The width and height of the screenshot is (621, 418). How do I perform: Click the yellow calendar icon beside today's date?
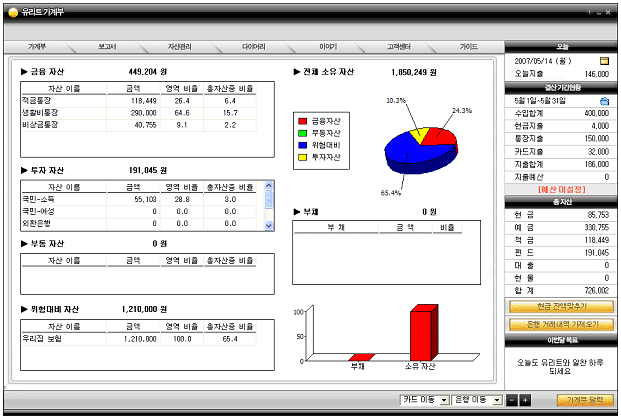click(604, 60)
